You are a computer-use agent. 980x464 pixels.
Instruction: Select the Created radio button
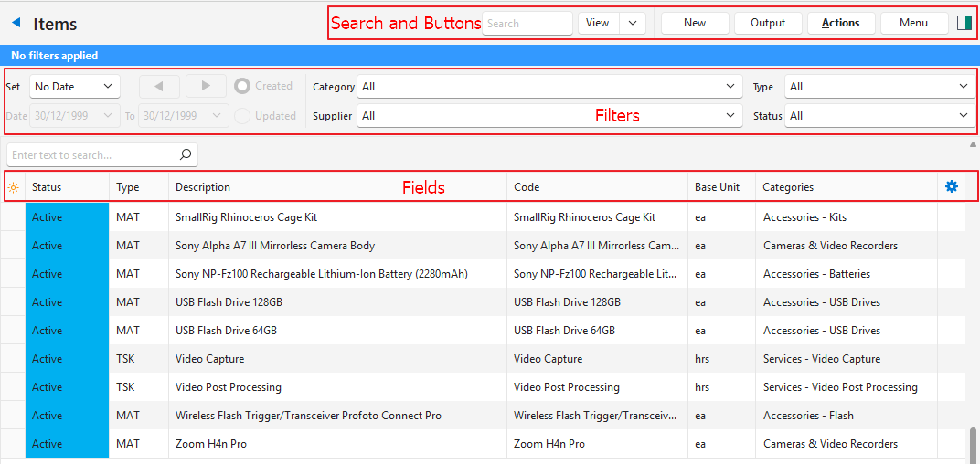point(242,86)
